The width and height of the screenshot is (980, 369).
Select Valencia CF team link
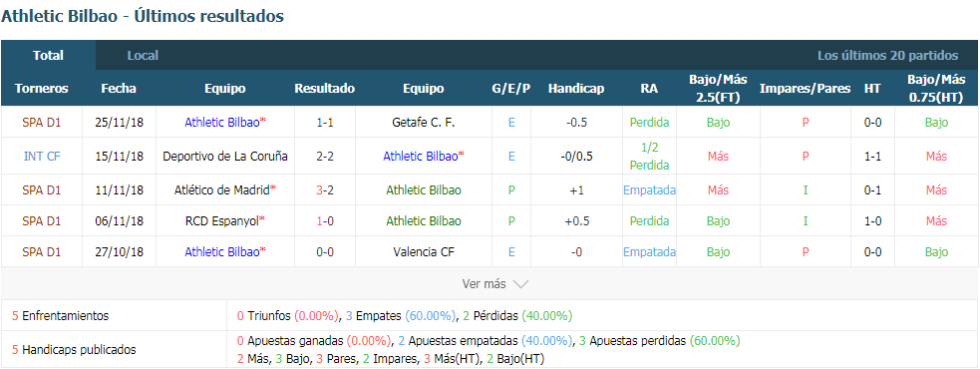coord(424,252)
